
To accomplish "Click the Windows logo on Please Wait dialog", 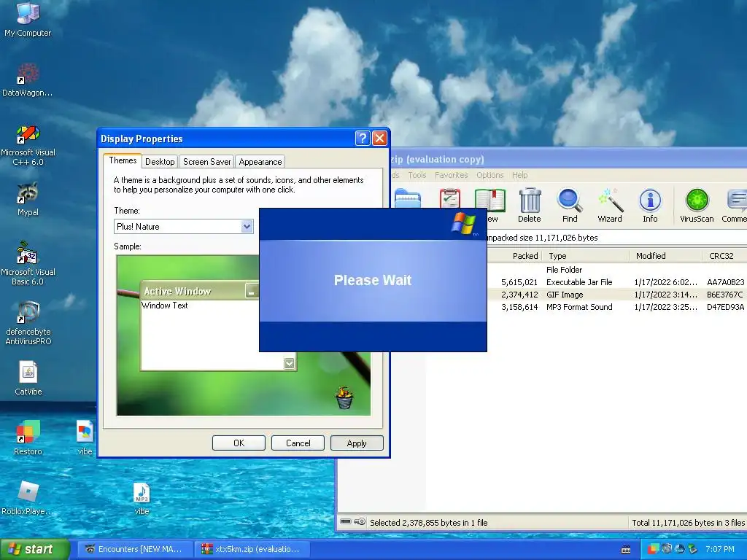I will point(463,223).
